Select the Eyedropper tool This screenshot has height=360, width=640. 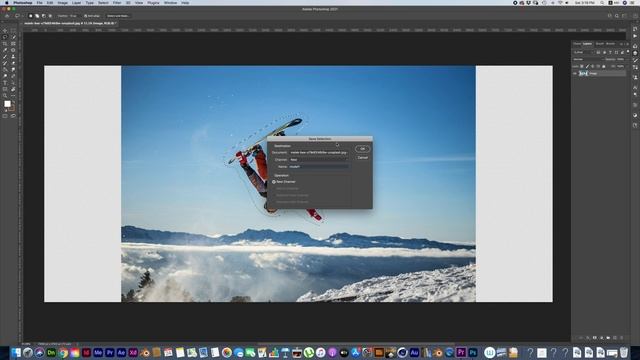5,50
